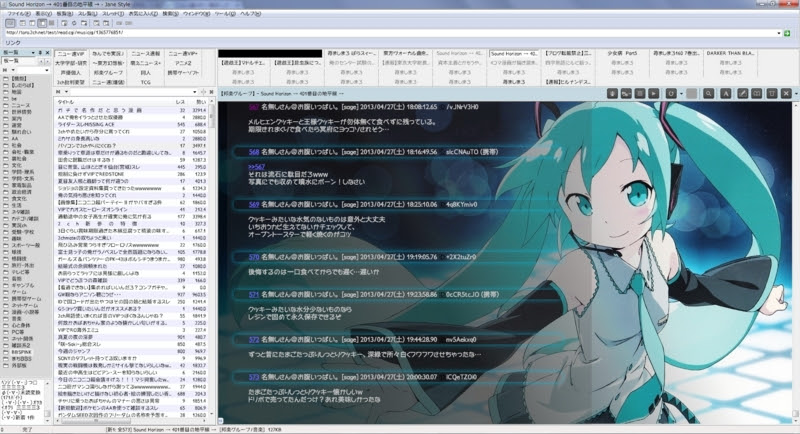Open the DARKER THAN BLA.. thread tab
The width and height of the screenshot is (800, 434).
[x=730, y=53]
